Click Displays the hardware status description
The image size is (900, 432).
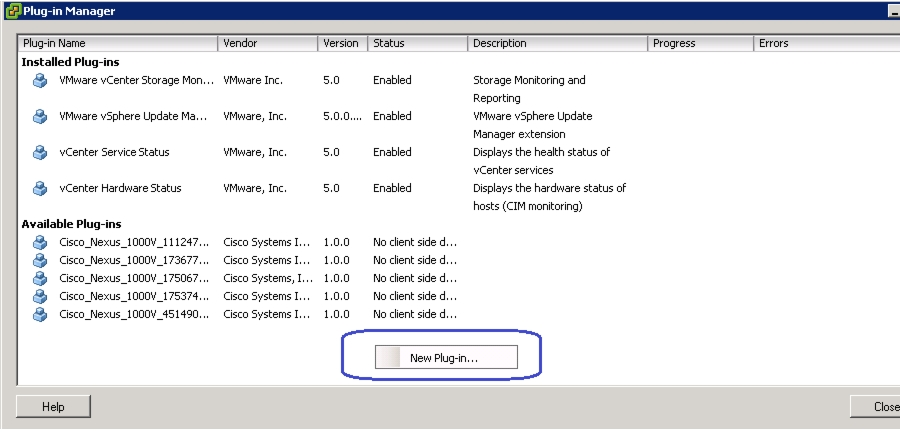[549, 197]
